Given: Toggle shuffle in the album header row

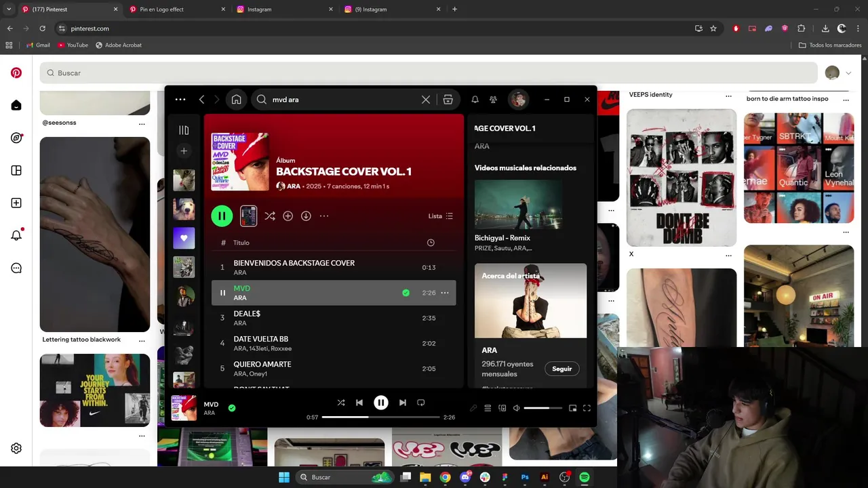Looking at the screenshot, I should [x=270, y=216].
